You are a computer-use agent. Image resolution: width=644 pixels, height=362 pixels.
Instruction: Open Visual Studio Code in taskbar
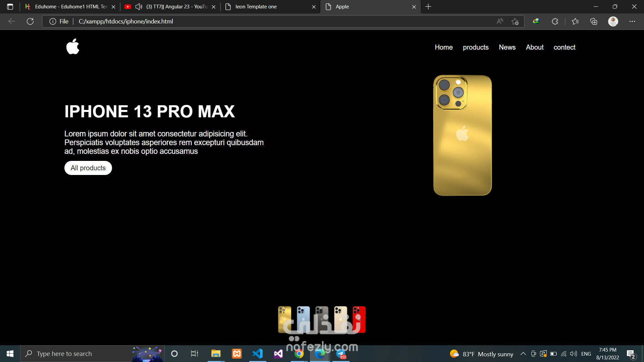point(258,354)
